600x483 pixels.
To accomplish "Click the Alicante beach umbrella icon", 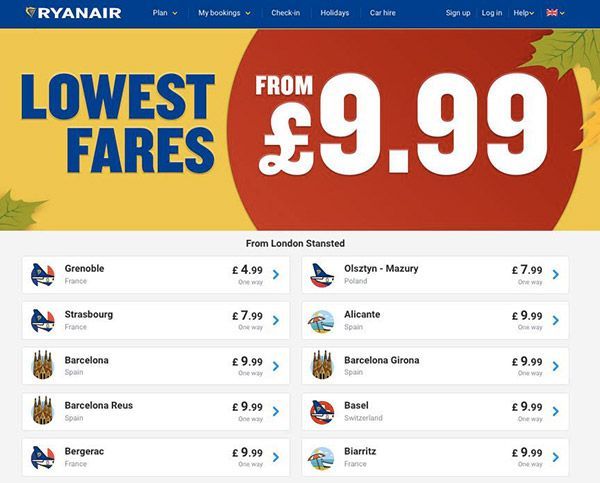I will [x=321, y=321].
